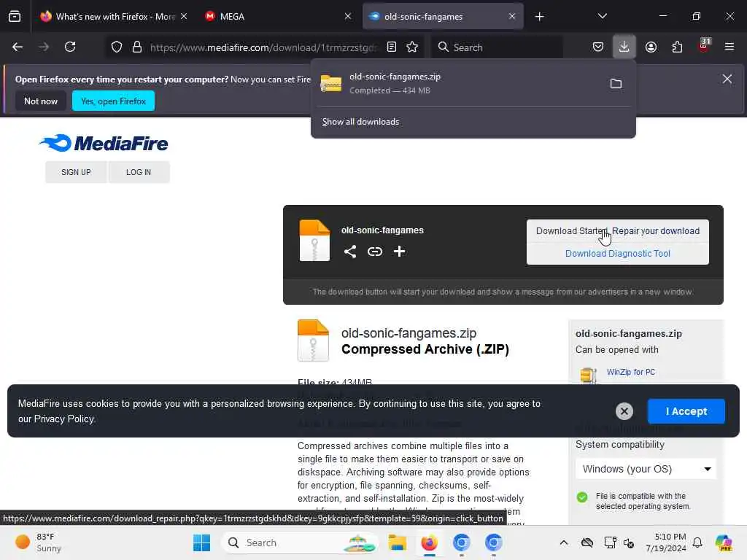
Task: Click Windows taskbar Search field
Action: click(300, 542)
